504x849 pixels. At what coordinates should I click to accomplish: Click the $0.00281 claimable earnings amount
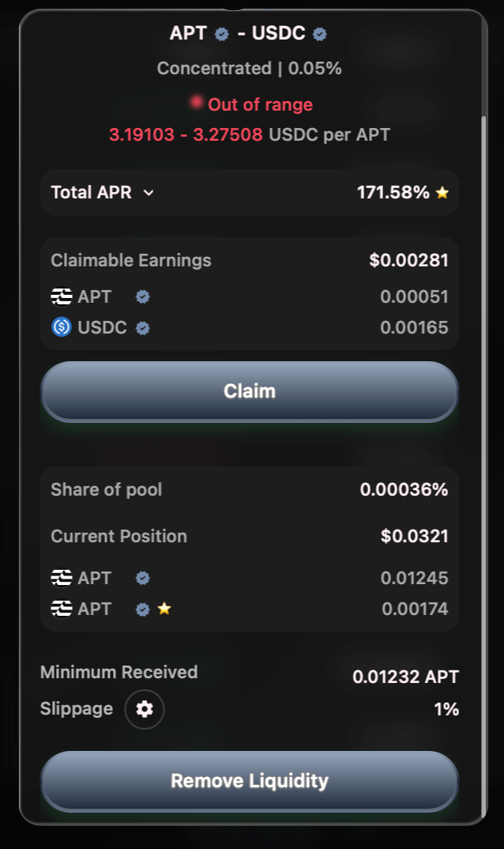[408, 260]
